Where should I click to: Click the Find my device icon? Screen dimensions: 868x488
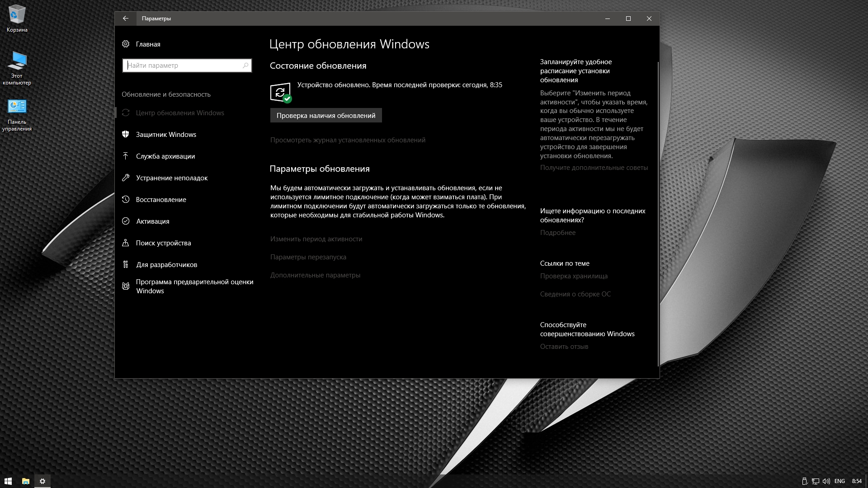coord(126,243)
